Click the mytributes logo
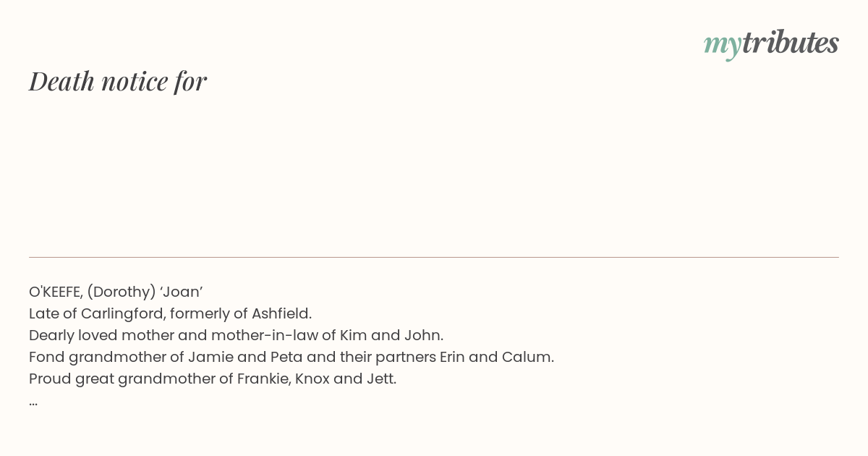 tap(771, 43)
